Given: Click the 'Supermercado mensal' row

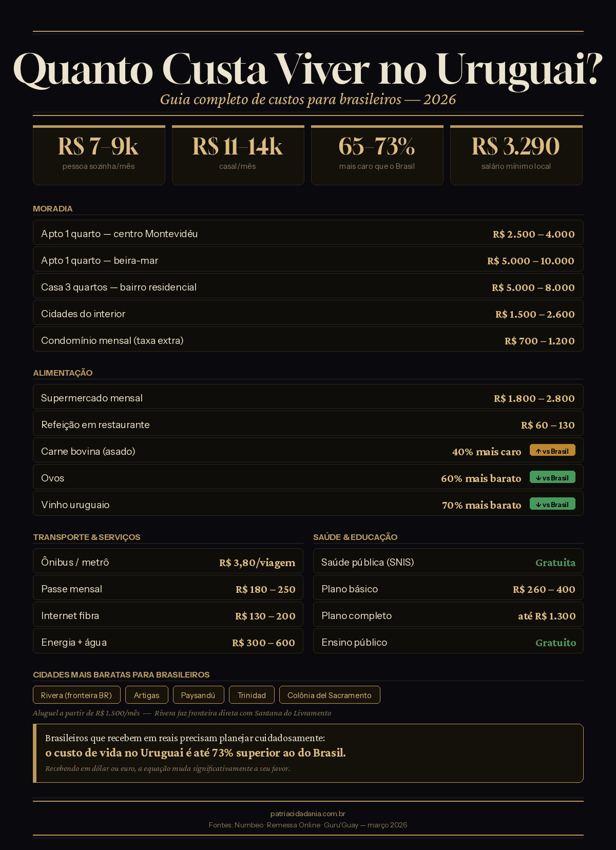Looking at the screenshot, I should [x=308, y=397].
